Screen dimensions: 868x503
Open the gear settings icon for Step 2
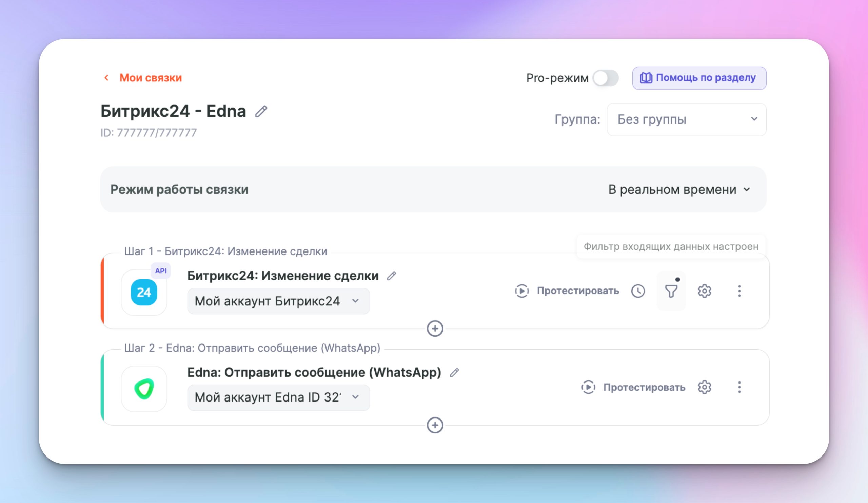tap(704, 387)
